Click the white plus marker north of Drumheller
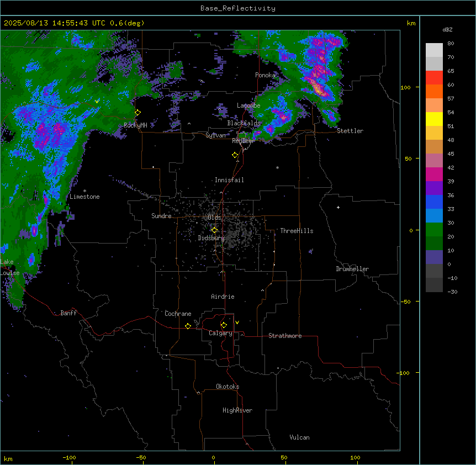The height and width of the screenshot is (465, 476). pyautogui.click(x=338, y=207)
